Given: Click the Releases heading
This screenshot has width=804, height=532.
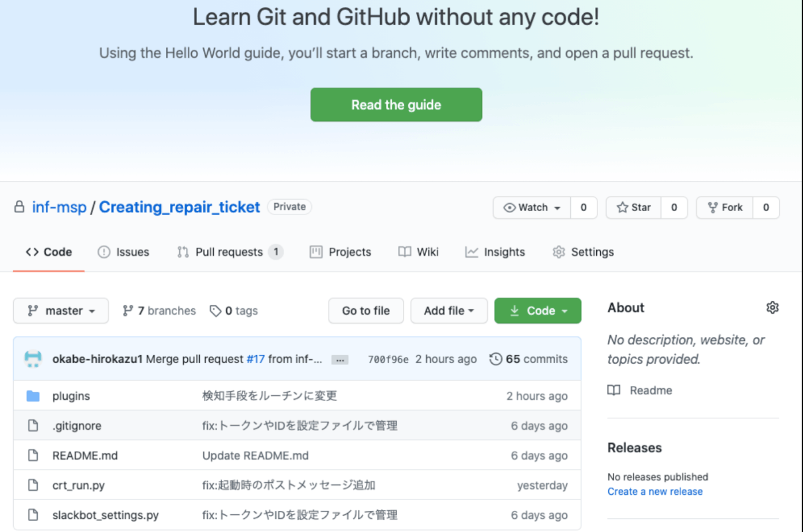Looking at the screenshot, I should coord(635,448).
